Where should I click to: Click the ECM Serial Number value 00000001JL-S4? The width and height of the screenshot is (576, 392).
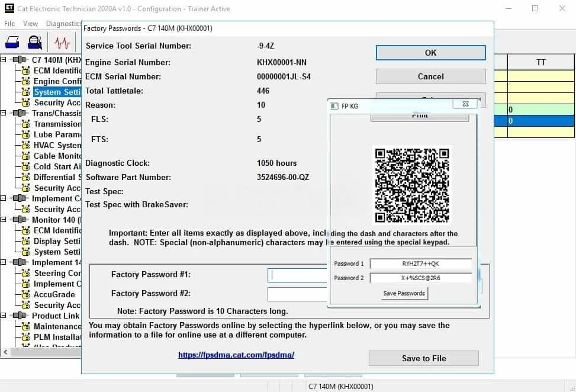[284, 76]
